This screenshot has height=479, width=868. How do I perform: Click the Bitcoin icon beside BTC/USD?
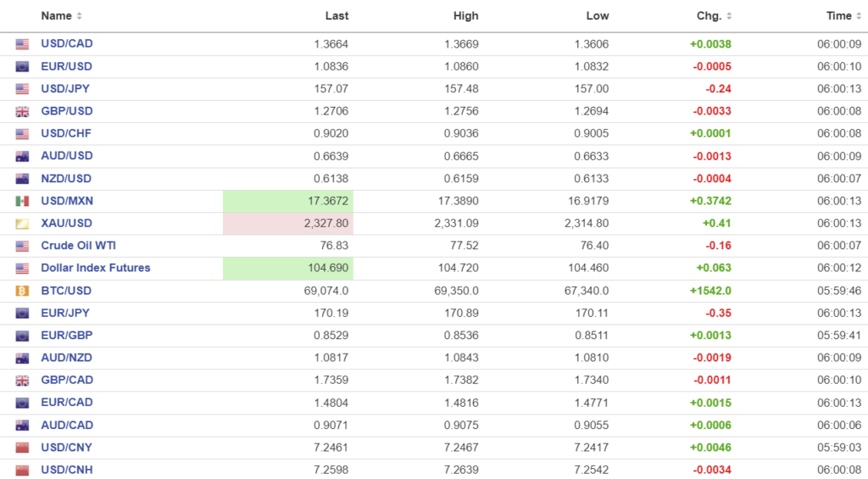22,291
